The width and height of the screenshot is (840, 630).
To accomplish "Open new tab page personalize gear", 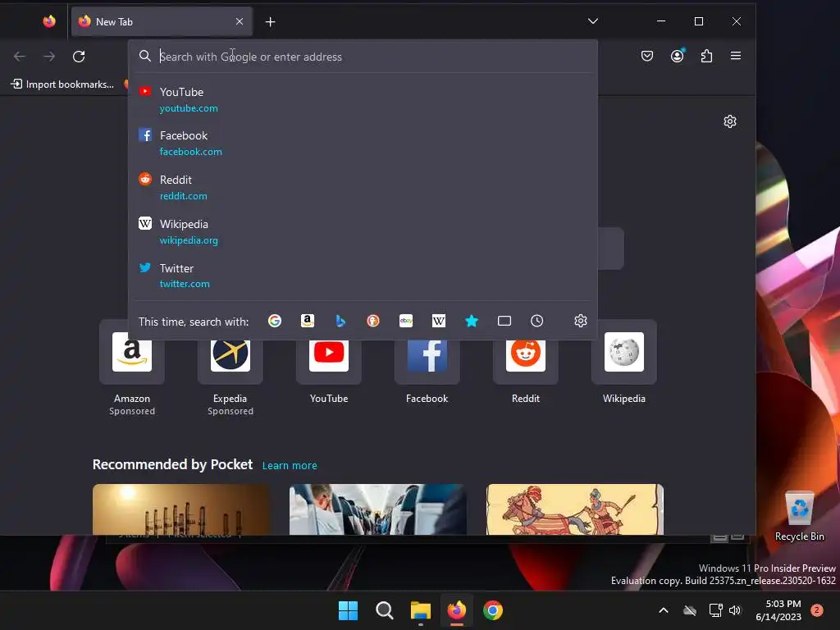I will (729, 121).
